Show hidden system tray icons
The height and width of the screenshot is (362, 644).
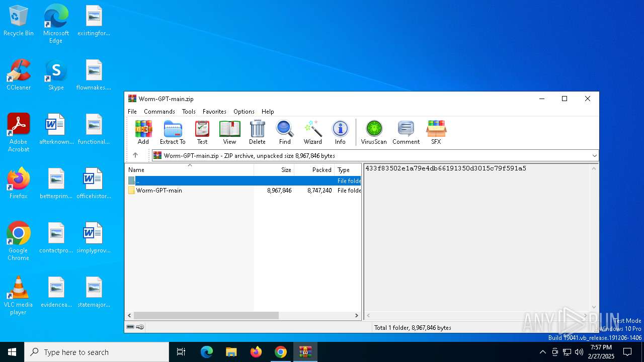[x=542, y=352]
